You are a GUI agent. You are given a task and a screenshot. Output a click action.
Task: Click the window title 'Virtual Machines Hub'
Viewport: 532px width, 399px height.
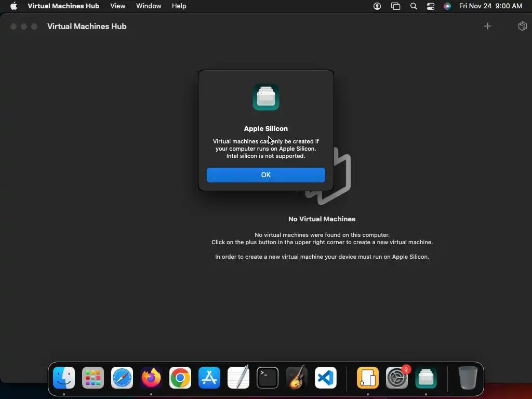pyautogui.click(x=87, y=26)
